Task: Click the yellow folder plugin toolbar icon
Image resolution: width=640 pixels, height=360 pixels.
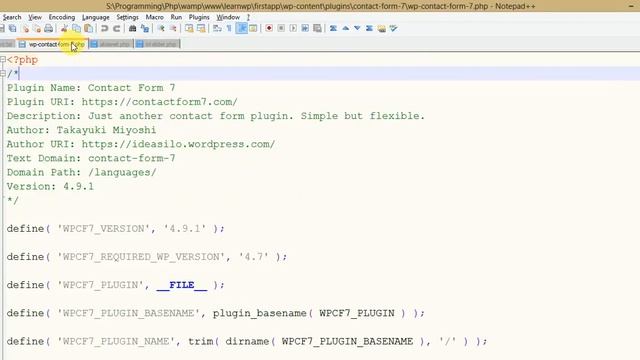Action: 381,28
